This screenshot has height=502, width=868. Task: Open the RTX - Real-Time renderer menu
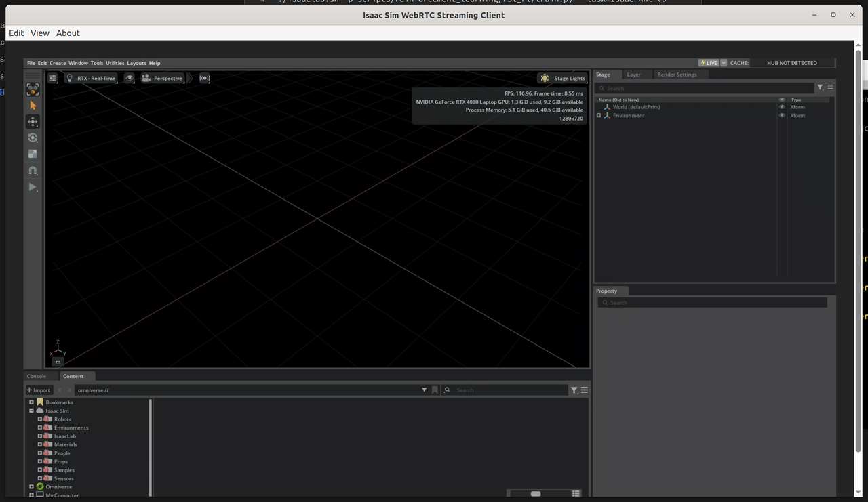[91, 78]
